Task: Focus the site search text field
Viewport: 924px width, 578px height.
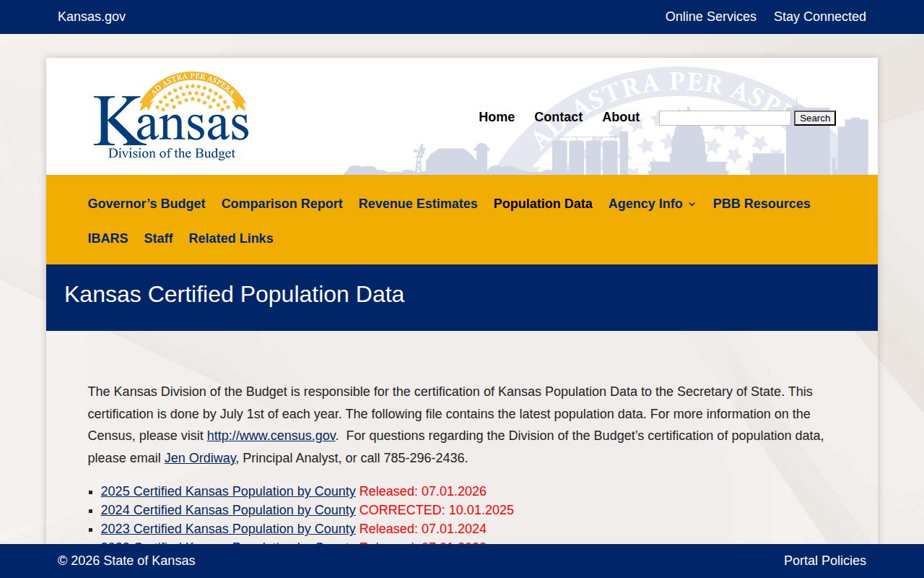Action: (x=725, y=118)
